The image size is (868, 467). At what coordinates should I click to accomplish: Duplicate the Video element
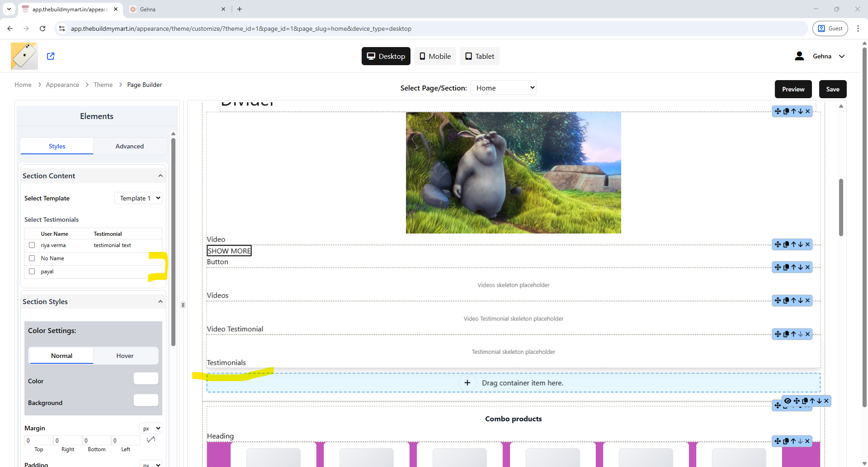[x=786, y=111]
